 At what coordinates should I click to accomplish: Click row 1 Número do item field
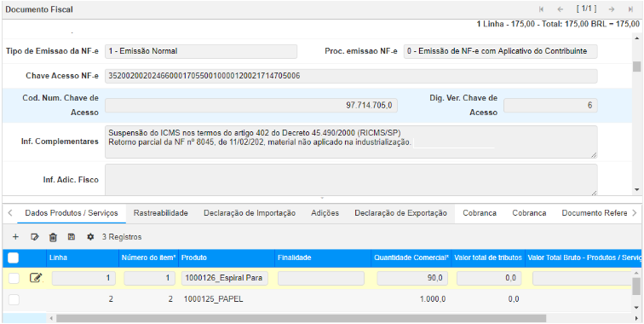pos(149,278)
